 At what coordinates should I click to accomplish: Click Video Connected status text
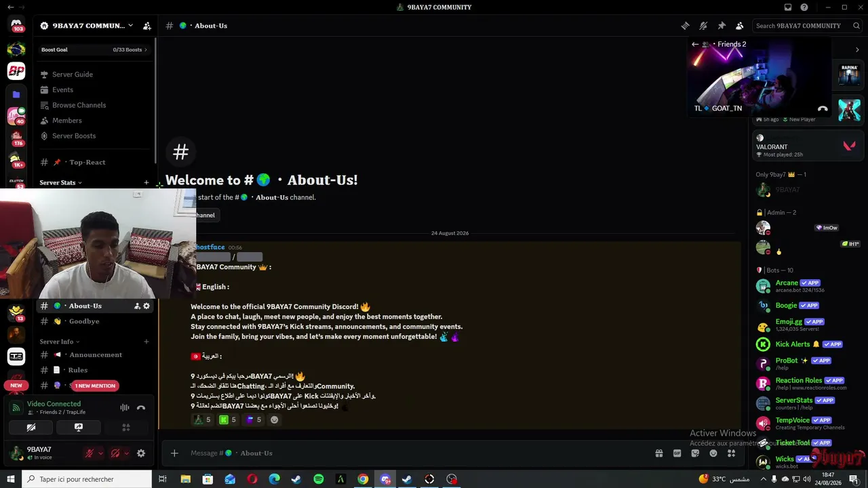[54, 404]
